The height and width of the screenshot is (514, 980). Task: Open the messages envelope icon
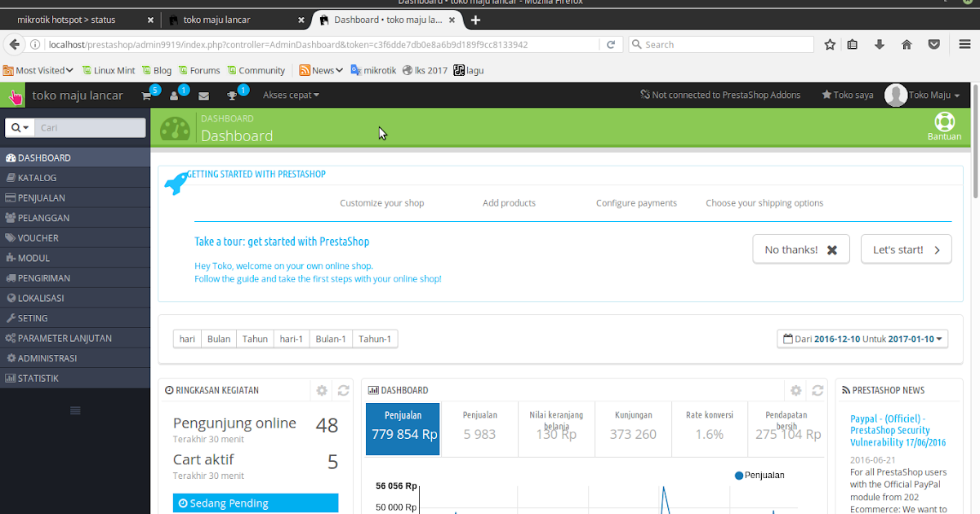pos(203,95)
